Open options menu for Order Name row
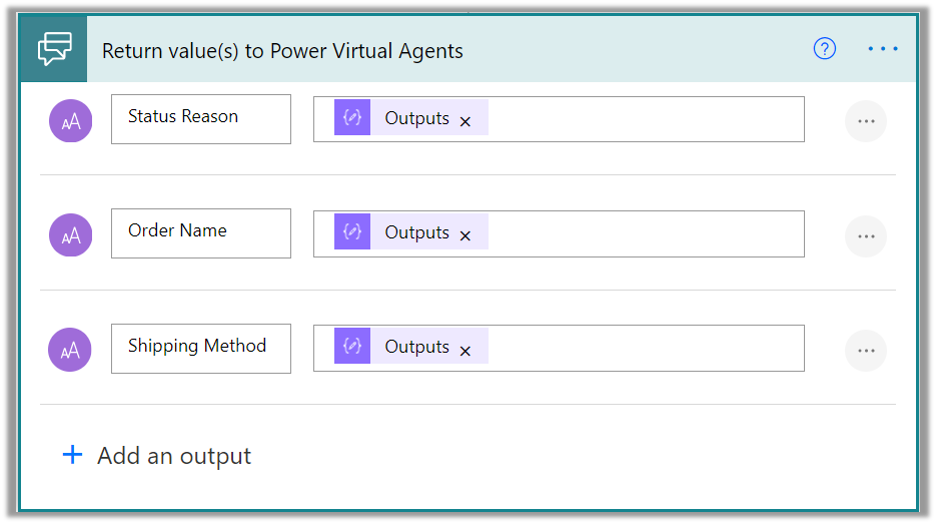936x524 pixels. coord(866,236)
